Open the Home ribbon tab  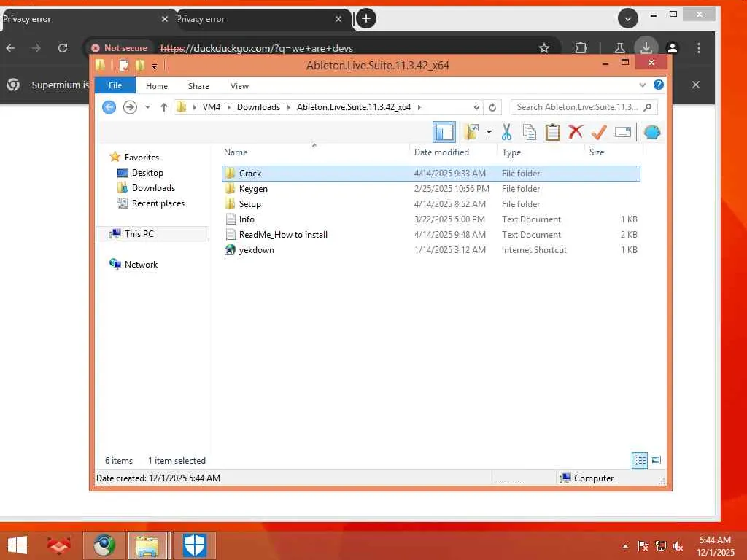point(157,86)
